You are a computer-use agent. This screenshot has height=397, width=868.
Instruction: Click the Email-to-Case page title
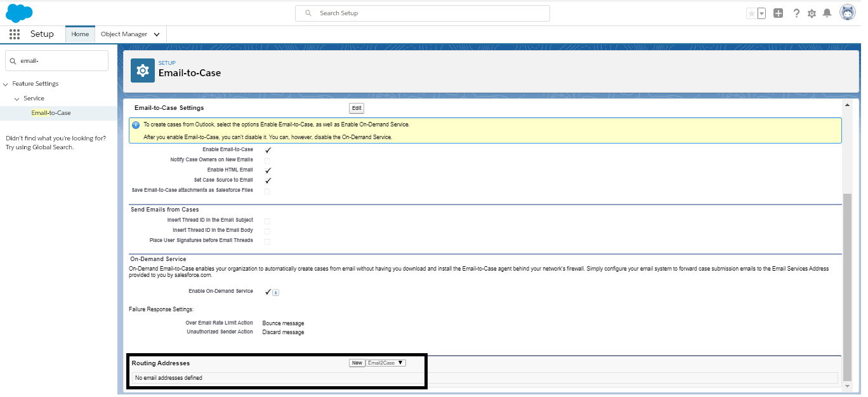click(190, 73)
